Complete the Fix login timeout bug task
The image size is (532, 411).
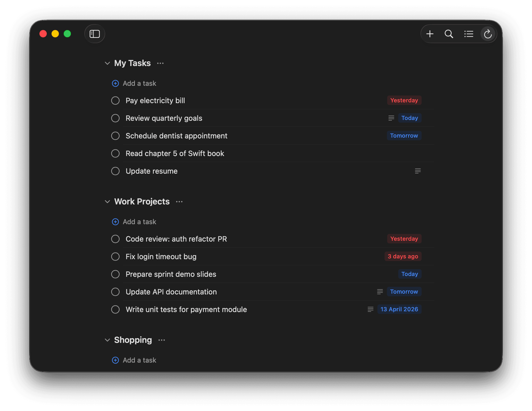click(x=115, y=256)
